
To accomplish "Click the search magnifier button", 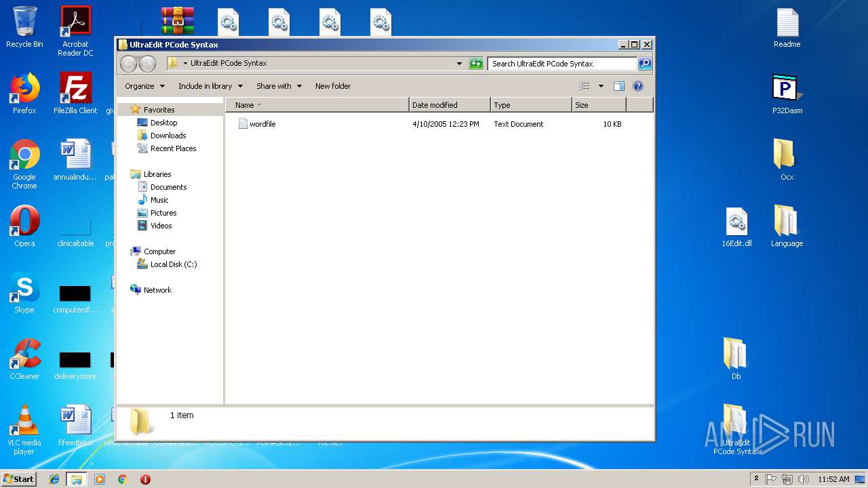I will 645,64.
